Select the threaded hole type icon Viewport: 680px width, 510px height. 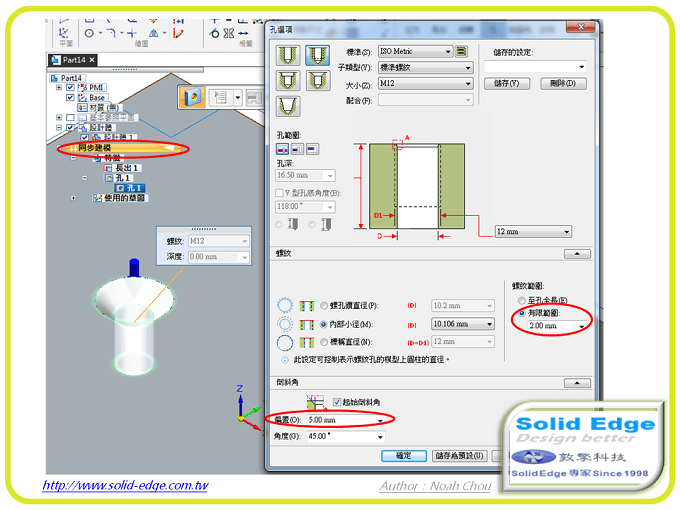(x=319, y=54)
